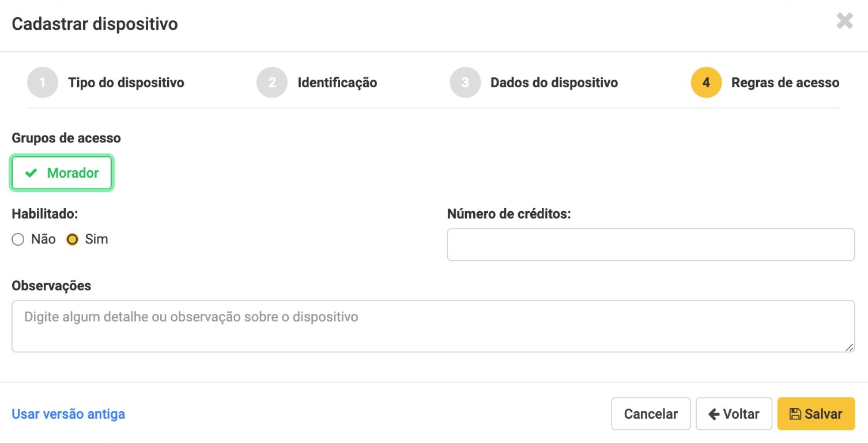
Task: Go to Identificação step
Action: click(337, 82)
